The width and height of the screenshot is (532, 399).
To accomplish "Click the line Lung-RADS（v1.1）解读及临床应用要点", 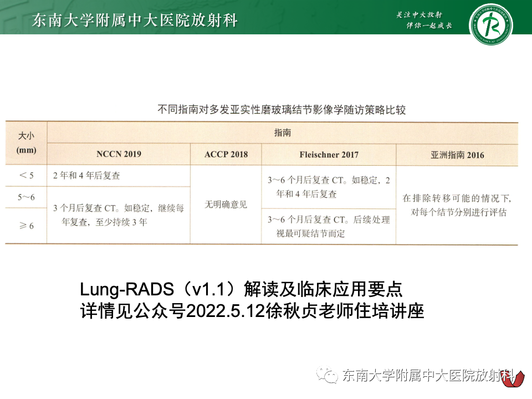I will pyautogui.click(x=241, y=289).
